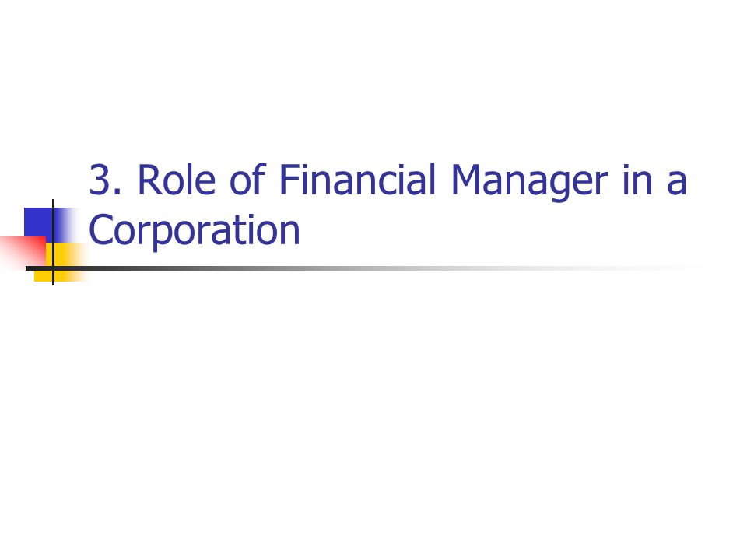
Task: Click the final letter "a" in the title's first line
Action: tap(676, 183)
